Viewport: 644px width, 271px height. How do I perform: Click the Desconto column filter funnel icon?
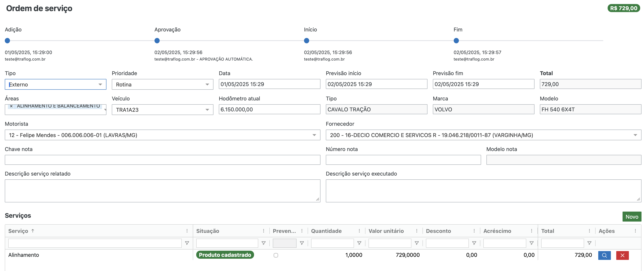point(474,243)
